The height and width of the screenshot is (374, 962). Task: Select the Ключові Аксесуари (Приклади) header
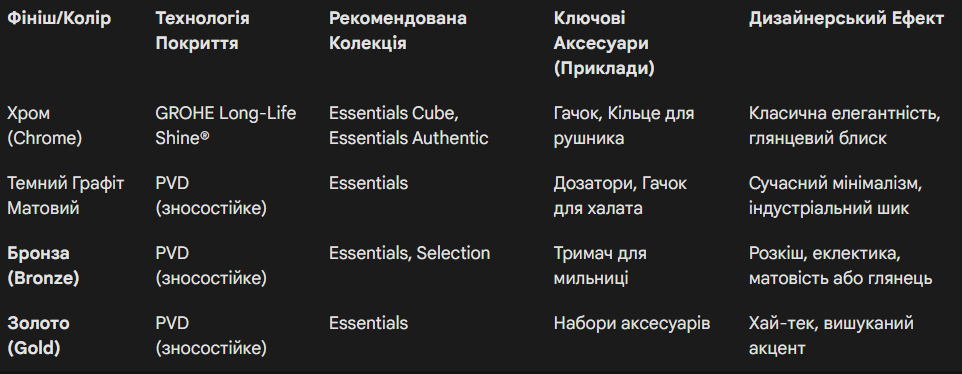[604, 44]
